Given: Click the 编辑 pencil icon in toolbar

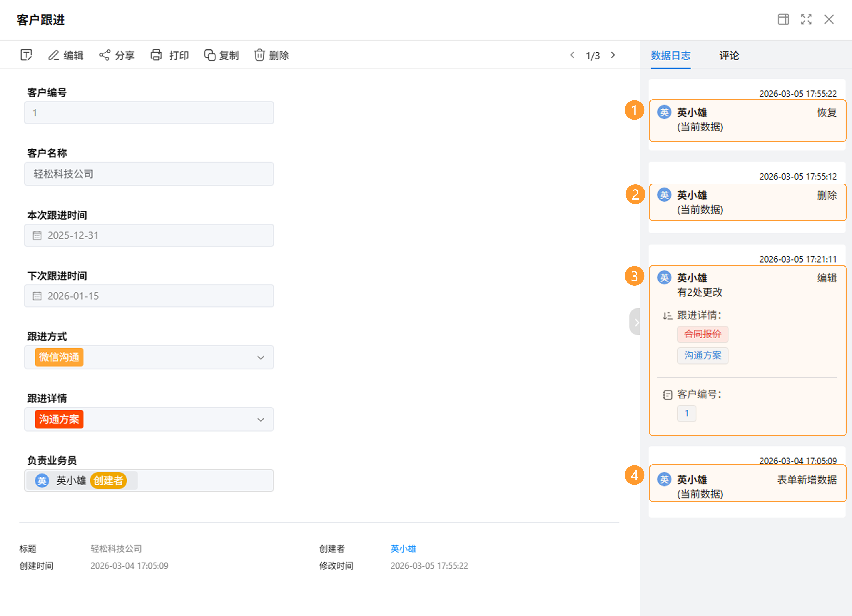Looking at the screenshot, I should tap(54, 55).
